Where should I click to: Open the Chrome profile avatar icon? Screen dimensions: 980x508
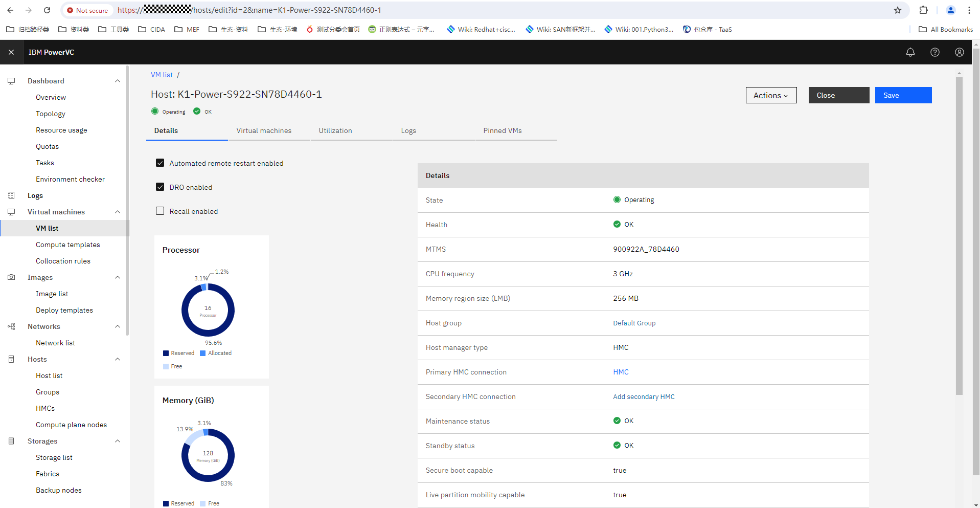click(x=951, y=10)
